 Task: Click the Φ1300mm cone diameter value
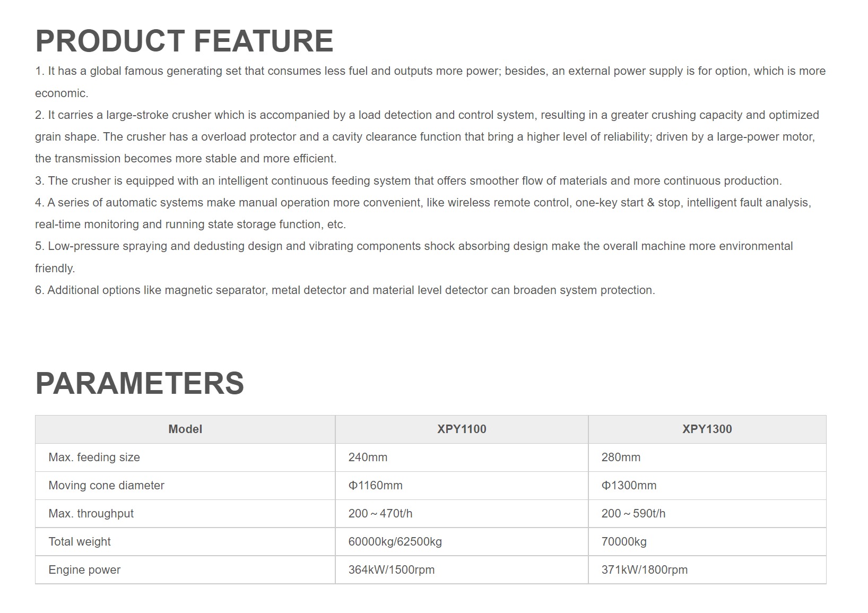pyautogui.click(x=629, y=486)
